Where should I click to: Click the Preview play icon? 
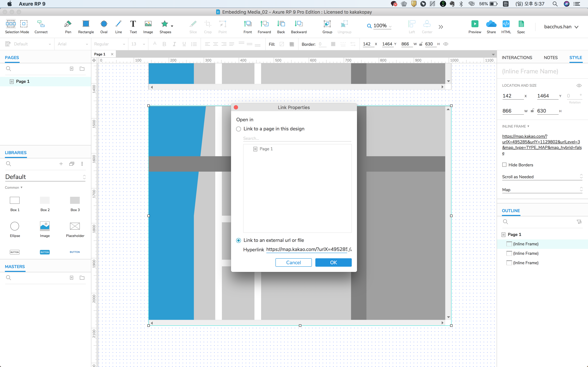[x=475, y=24]
